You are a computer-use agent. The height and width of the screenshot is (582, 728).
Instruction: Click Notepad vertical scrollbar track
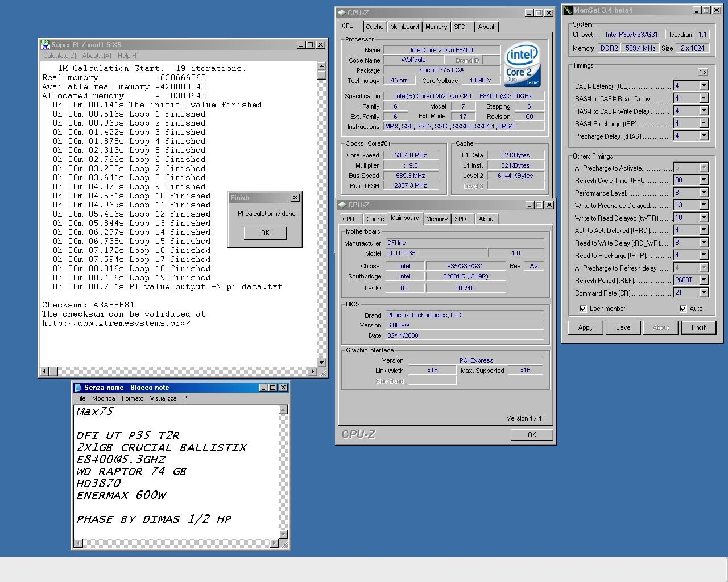(x=283, y=472)
